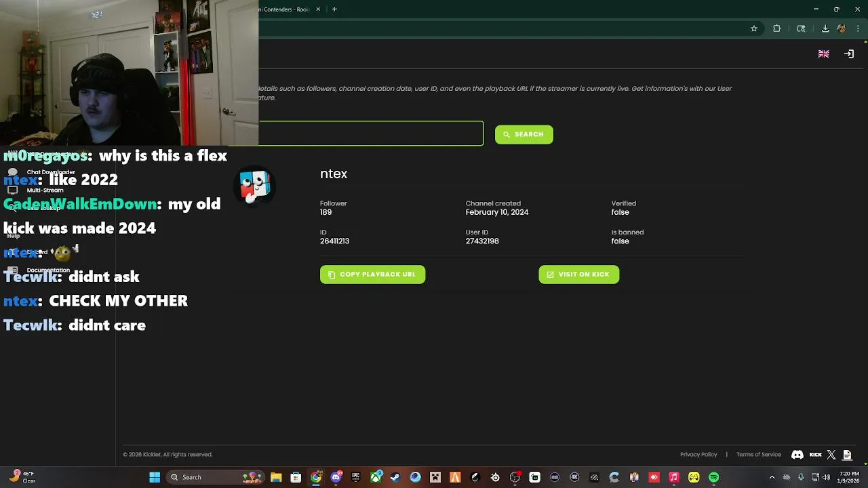Select Documentation in the sidebar
The height and width of the screenshot is (488, 868).
(48, 270)
